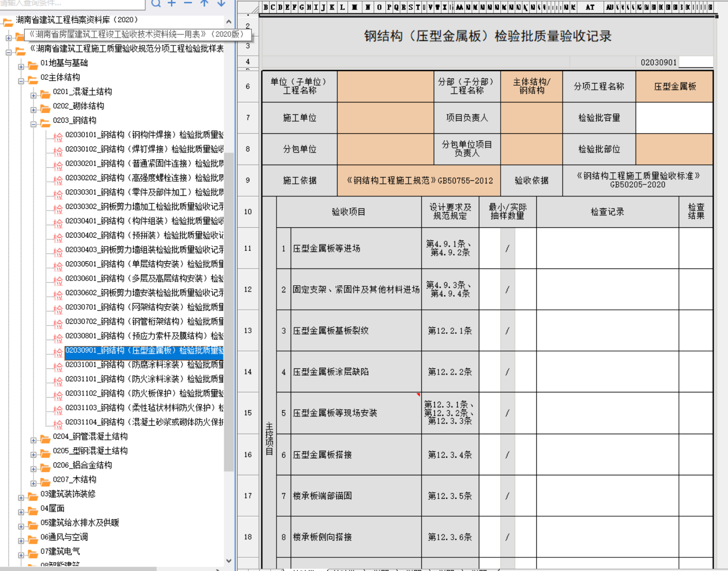This screenshot has width=728, height=571.
Task: Expand the 0207_木结构 folder
Action: 33,483
